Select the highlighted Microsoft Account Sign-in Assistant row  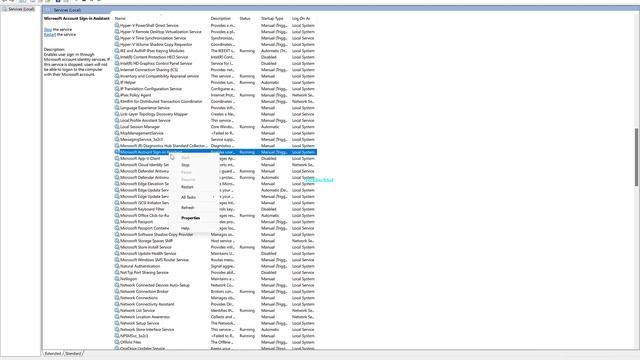pyautogui.click(x=216, y=152)
